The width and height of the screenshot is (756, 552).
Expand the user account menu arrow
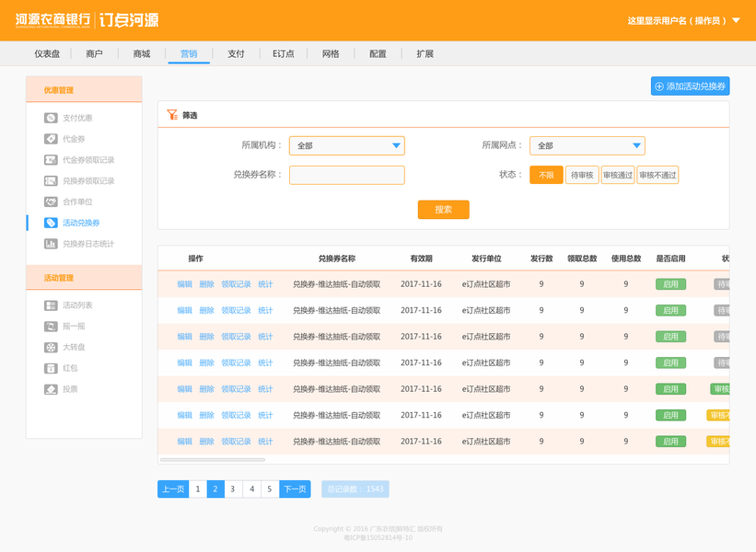(x=737, y=20)
